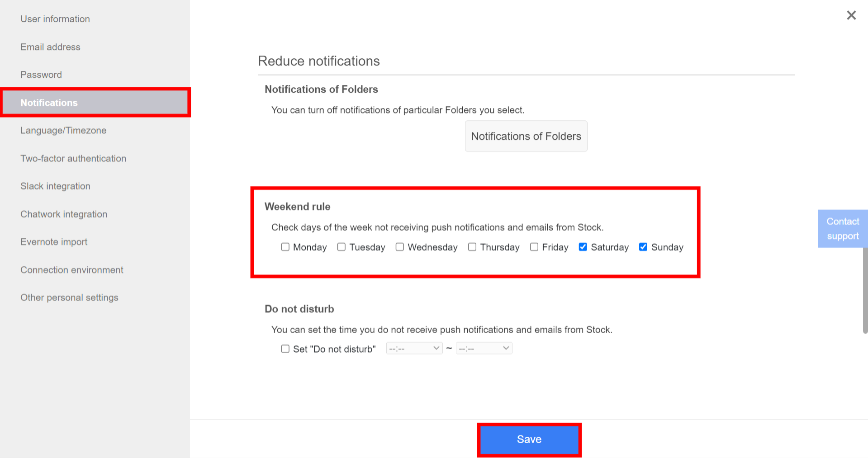
Task: Enable the Set "Do not disturb" option
Action: pyautogui.click(x=285, y=349)
